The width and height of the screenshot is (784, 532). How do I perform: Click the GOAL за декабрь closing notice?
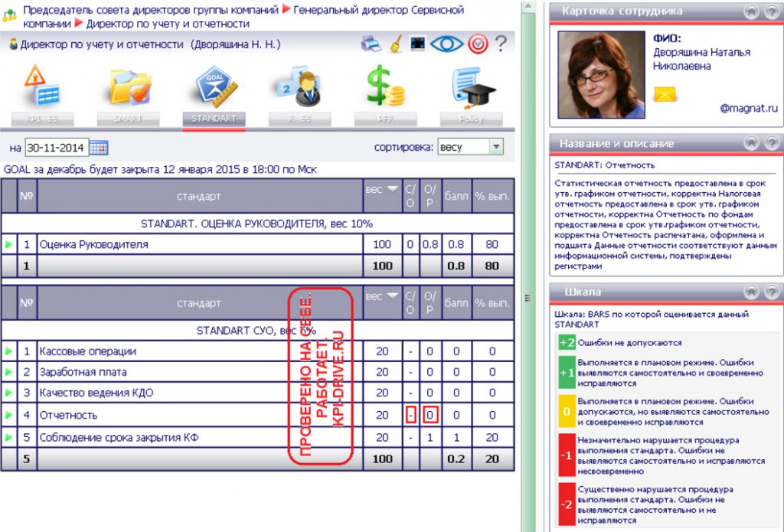[160, 169]
